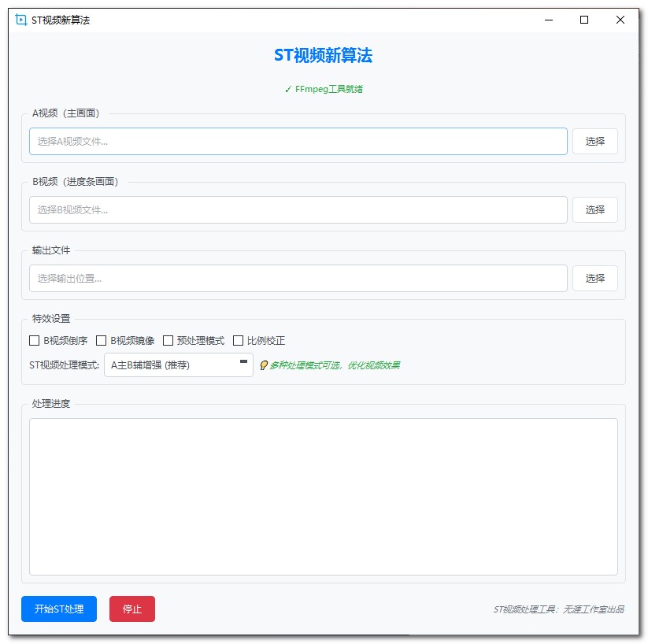Click the lightbulb hint icon

(264, 365)
